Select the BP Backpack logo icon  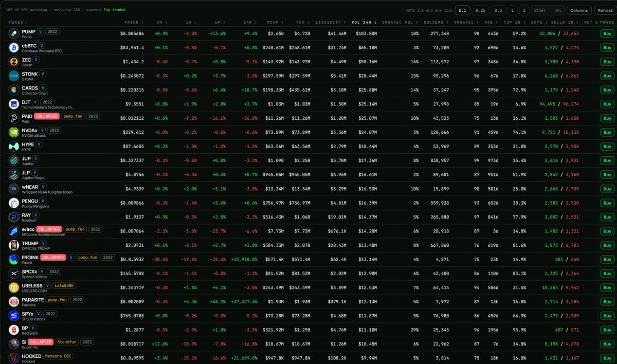(x=14, y=330)
